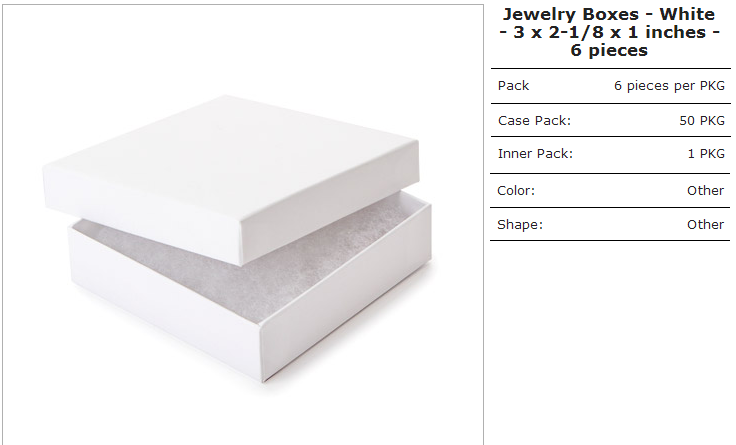736x445 pixels.
Task: Select the Inner Pack label
Action: pos(535,153)
